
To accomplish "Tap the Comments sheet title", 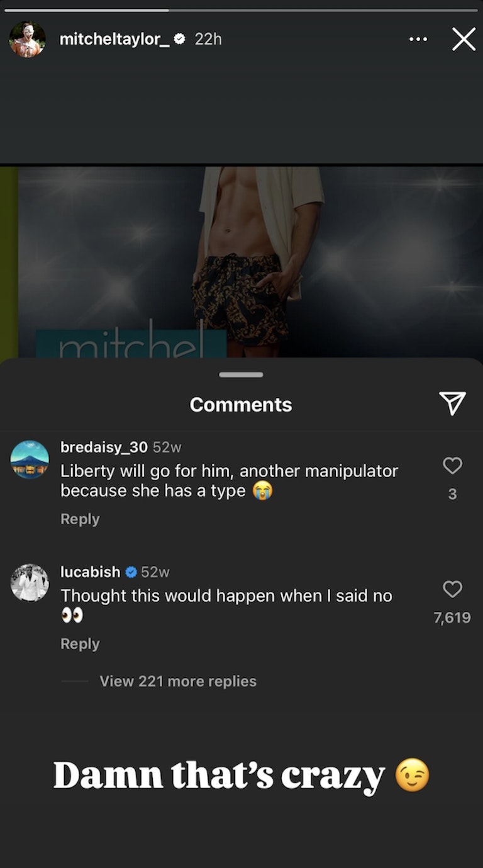I will pos(241,405).
